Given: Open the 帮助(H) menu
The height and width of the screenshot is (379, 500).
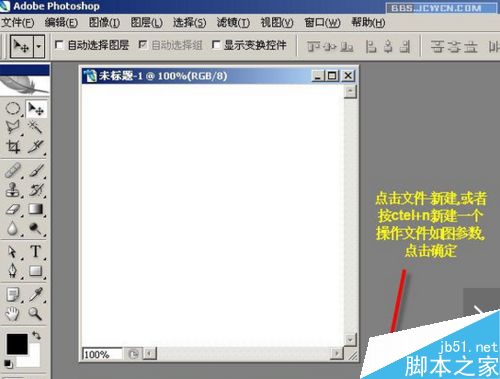Looking at the screenshot, I should [368, 23].
